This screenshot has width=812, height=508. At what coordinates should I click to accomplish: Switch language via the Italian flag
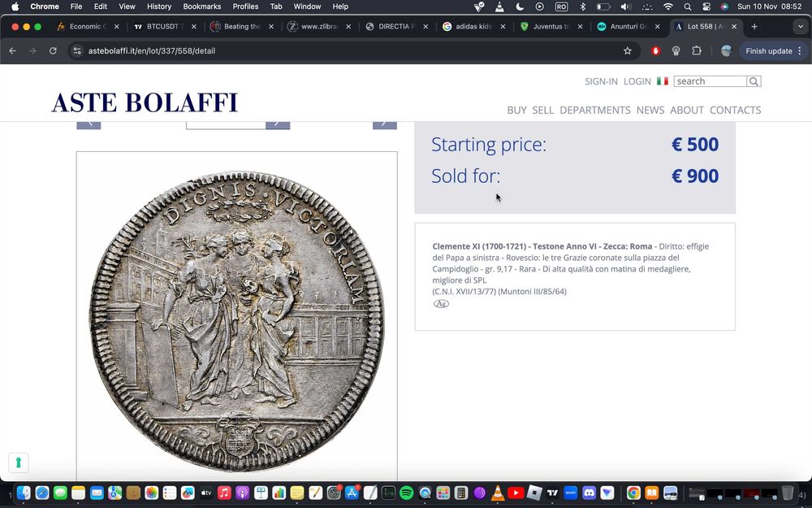coord(663,80)
